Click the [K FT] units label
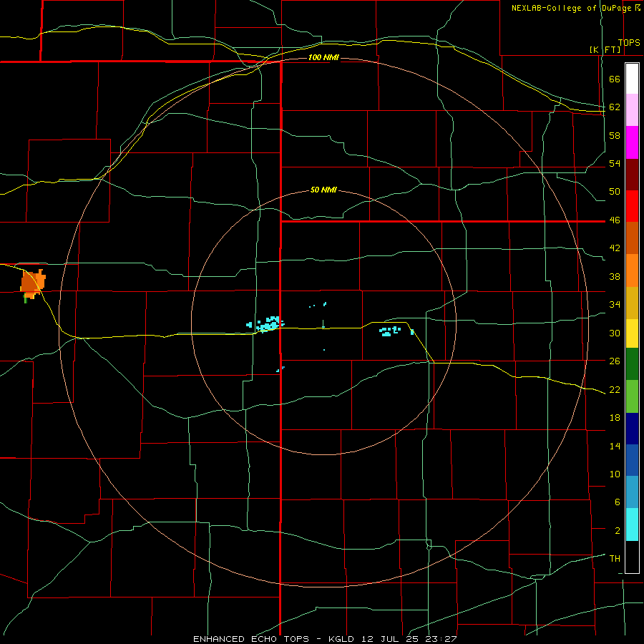Image resolution: width=644 pixels, height=644 pixels. 605,50
